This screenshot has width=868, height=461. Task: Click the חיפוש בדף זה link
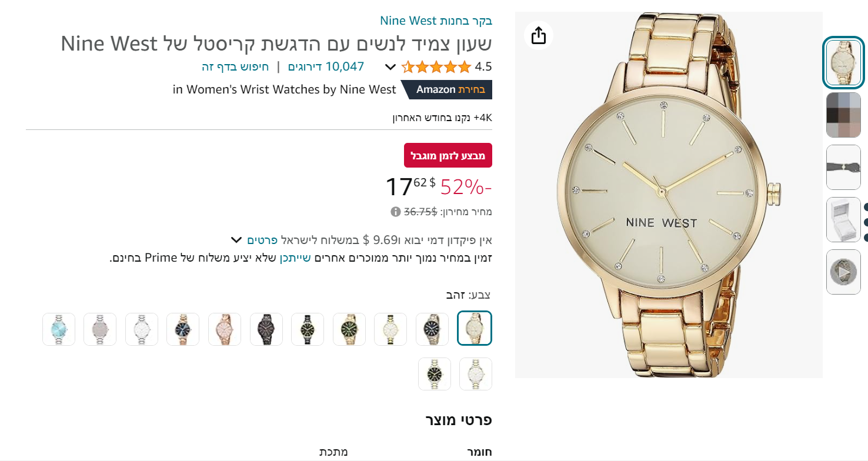tap(235, 66)
